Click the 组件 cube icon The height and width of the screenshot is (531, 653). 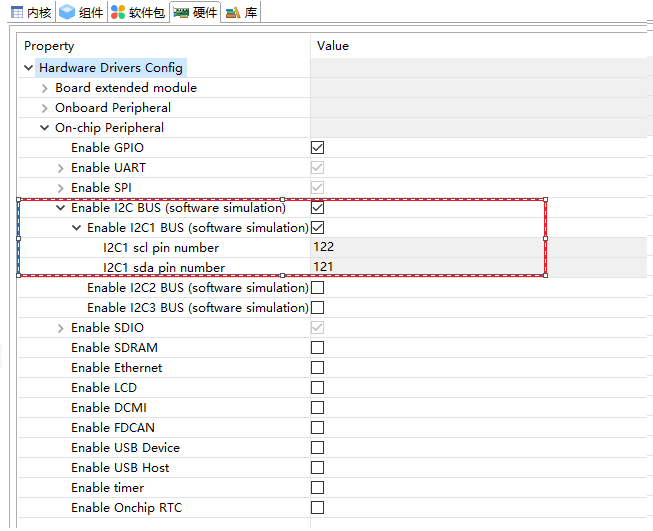66,12
